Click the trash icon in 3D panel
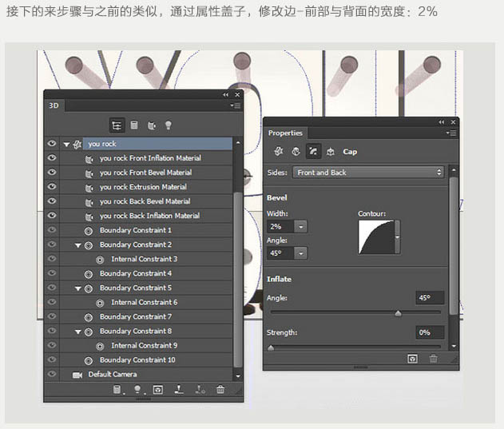504x429 pixels. [220, 390]
